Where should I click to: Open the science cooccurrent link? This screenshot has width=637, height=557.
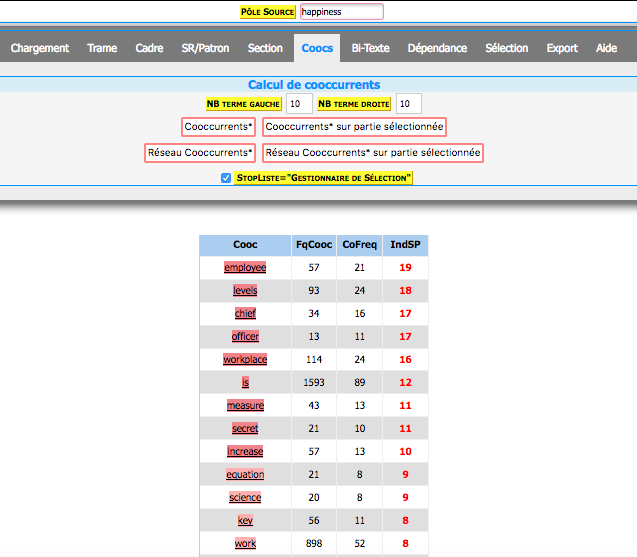point(245,497)
